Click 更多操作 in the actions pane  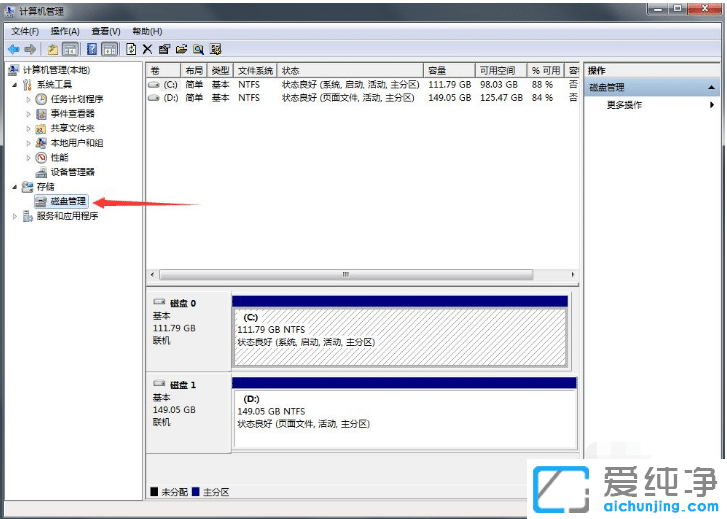tap(624, 105)
